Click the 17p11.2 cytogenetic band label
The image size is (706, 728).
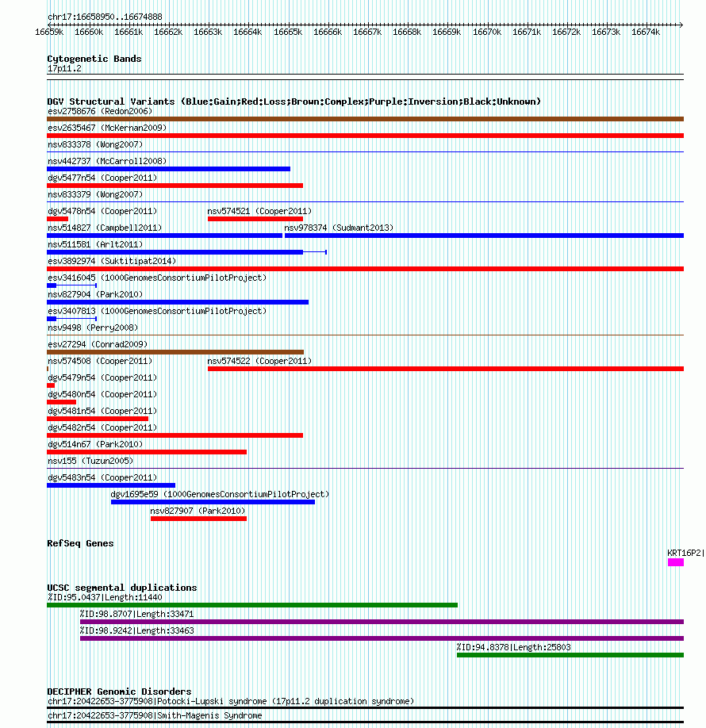(x=64, y=69)
